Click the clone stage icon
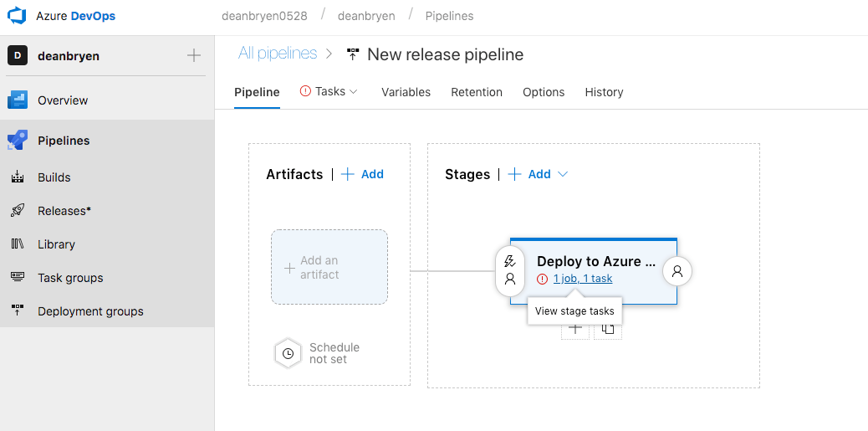Viewport: 868px width, 431px height. tap(608, 329)
